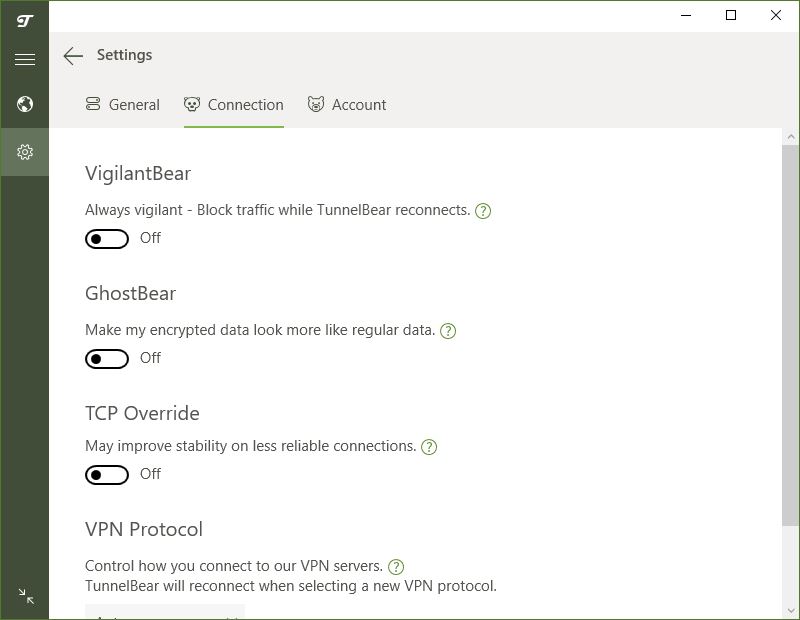The height and width of the screenshot is (620, 800).
Task: Click 'Always vigilant - Block traffic' description
Action: pyautogui.click(x=278, y=210)
